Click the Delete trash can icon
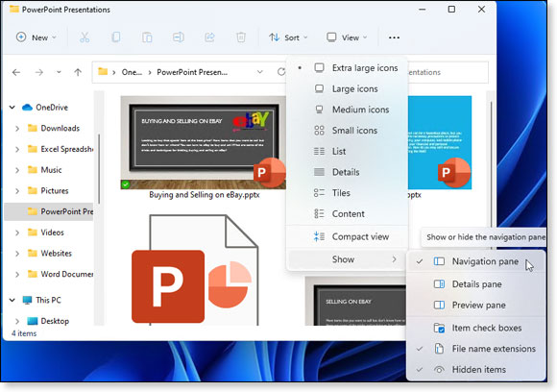 pyautogui.click(x=241, y=37)
